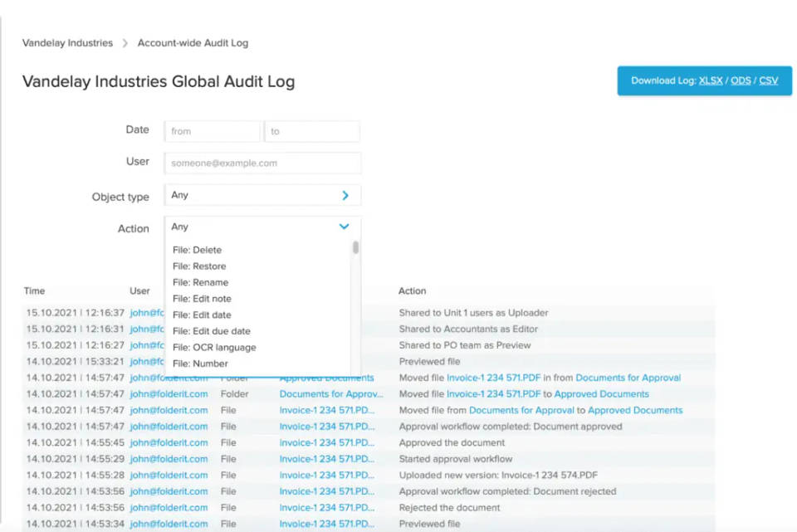Select File: OCR language option
This screenshot has height=532, width=797.
pyautogui.click(x=214, y=348)
